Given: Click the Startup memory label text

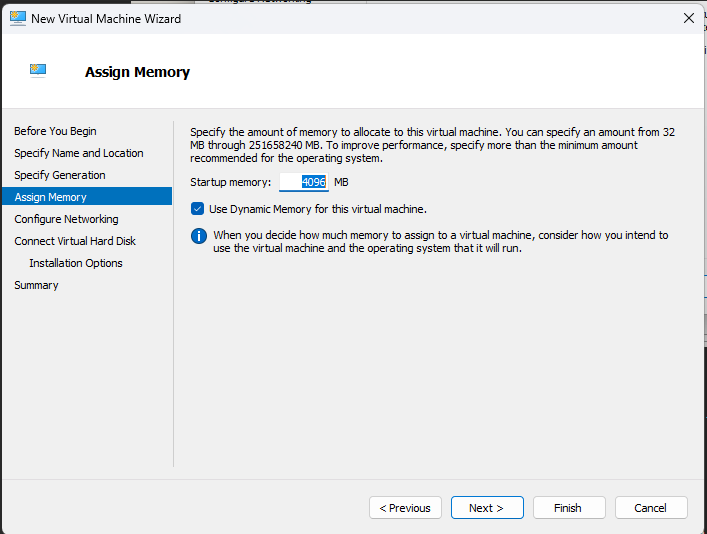Looking at the screenshot, I should [230, 182].
